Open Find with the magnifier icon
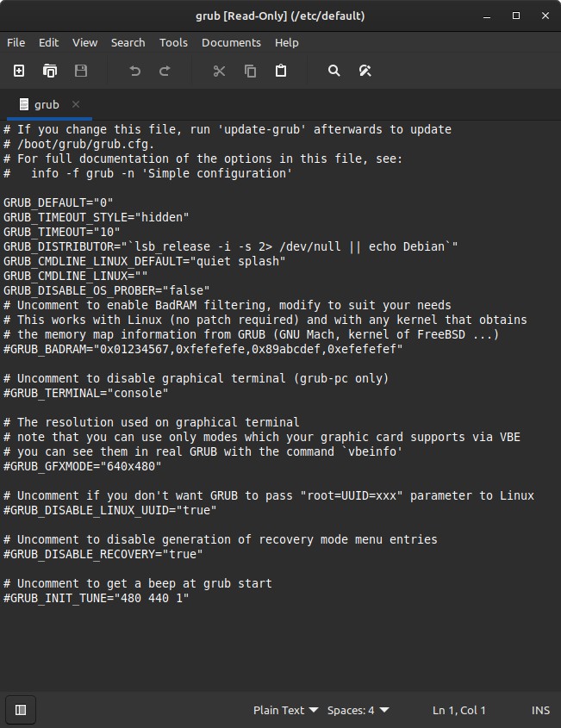The height and width of the screenshot is (728, 561). [x=333, y=71]
